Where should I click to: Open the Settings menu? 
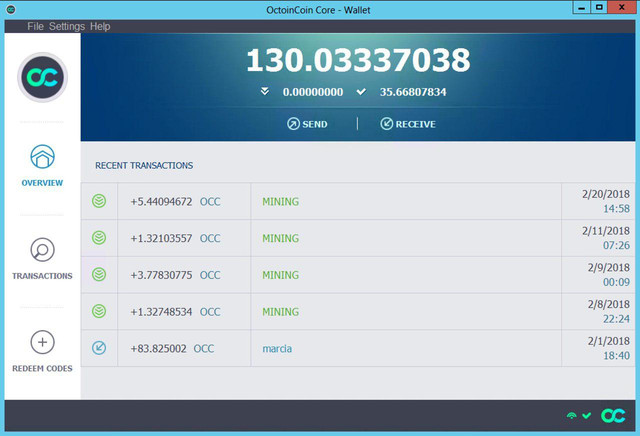coord(67,27)
